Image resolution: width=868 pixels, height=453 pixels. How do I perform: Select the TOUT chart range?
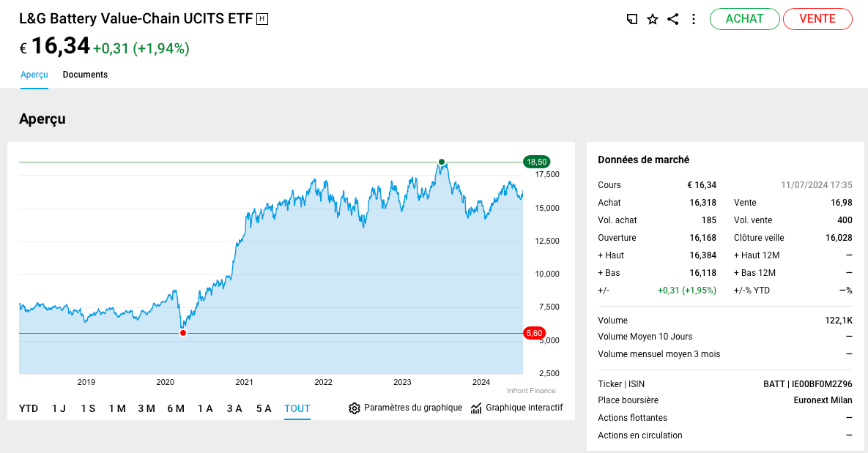[x=297, y=409]
